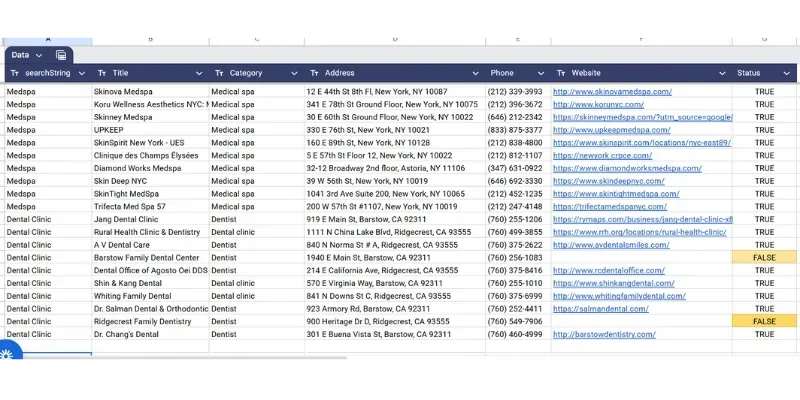Open the table calculator icon beside Data
800x400 pixels.
click(x=61, y=55)
